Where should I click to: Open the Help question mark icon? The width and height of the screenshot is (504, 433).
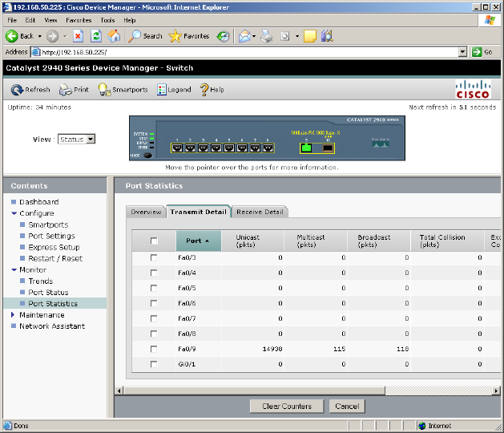(x=204, y=90)
